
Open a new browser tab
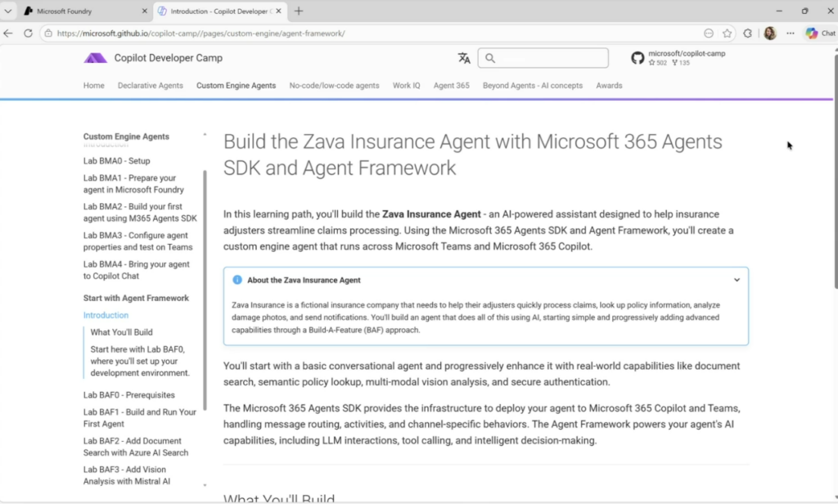(x=299, y=11)
